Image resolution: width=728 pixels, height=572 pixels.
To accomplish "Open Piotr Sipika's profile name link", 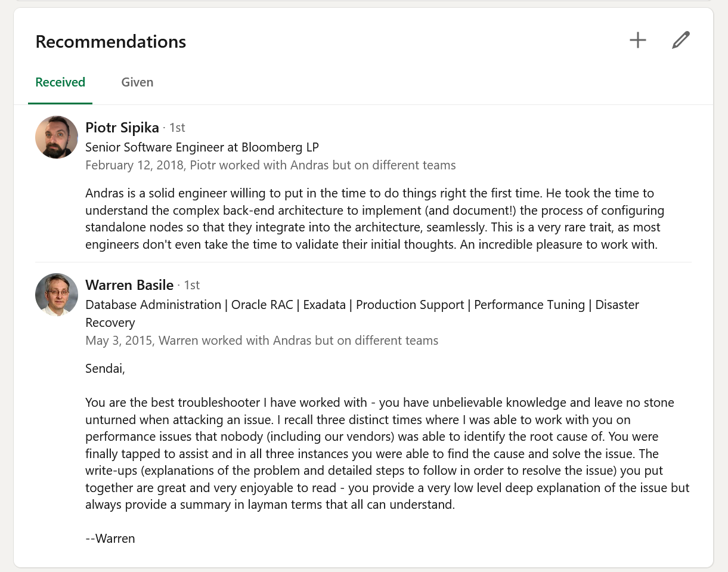I will [122, 128].
